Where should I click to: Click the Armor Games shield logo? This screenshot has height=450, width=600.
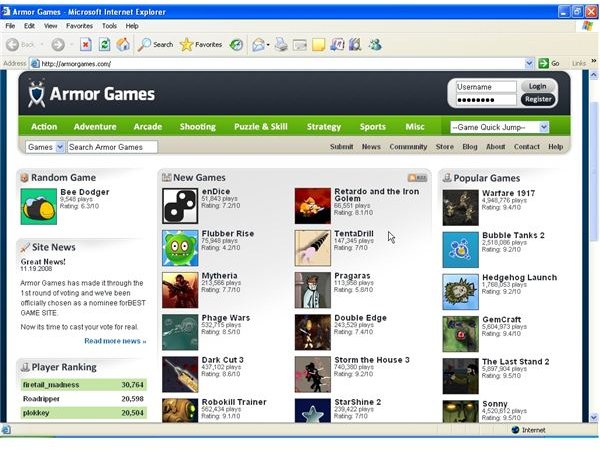point(36,93)
